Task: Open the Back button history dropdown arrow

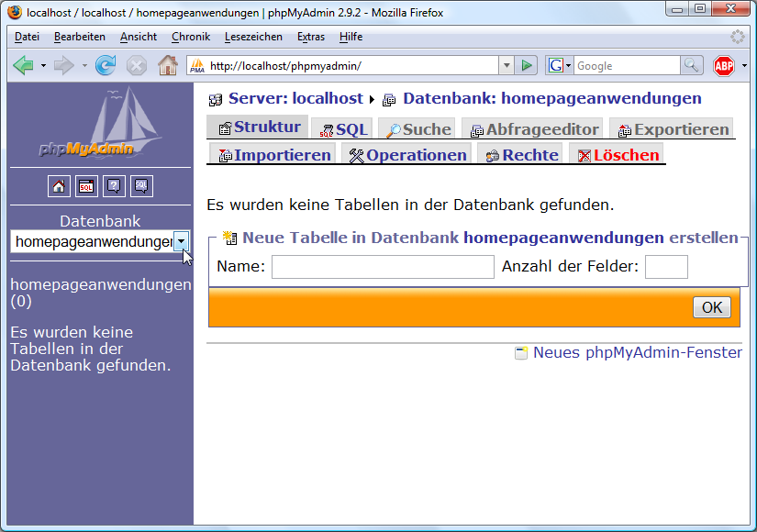Action: click(x=43, y=65)
